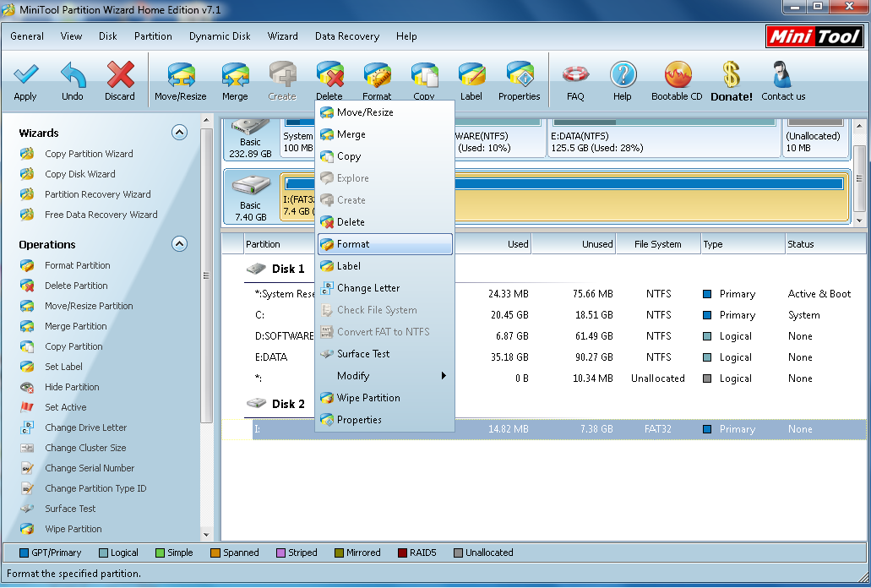871x588 pixels.
Task: Select Surface Test in context menu
Action: pos(385,354)
